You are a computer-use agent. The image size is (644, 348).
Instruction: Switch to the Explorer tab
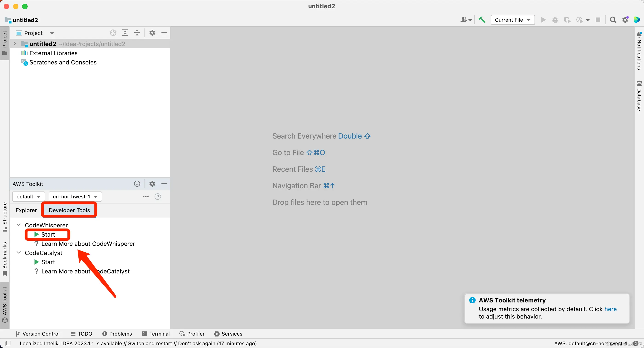(26, 210)
